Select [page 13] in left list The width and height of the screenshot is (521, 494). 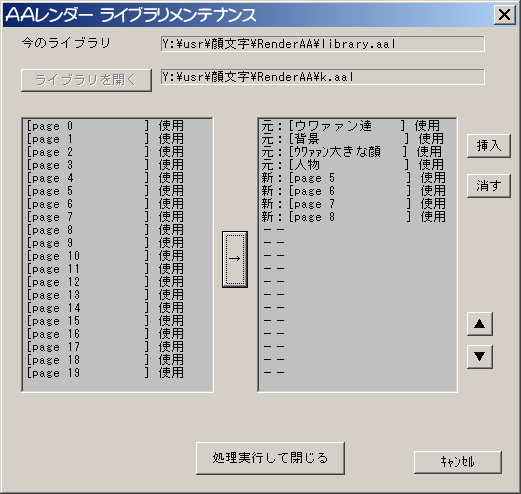tap(105, 295)
